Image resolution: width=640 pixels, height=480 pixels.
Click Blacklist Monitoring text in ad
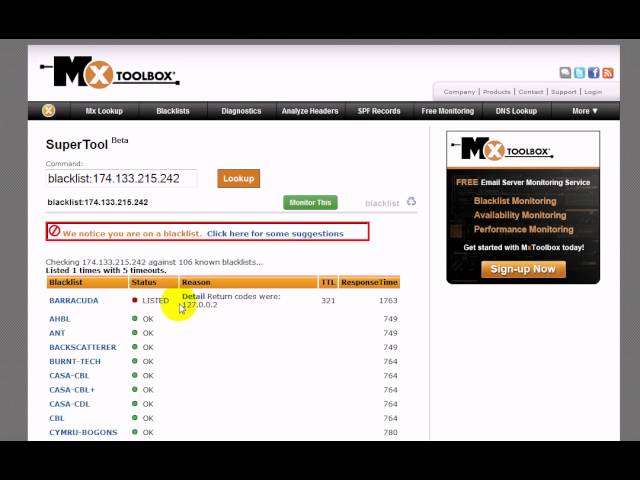tap(515, 201)
